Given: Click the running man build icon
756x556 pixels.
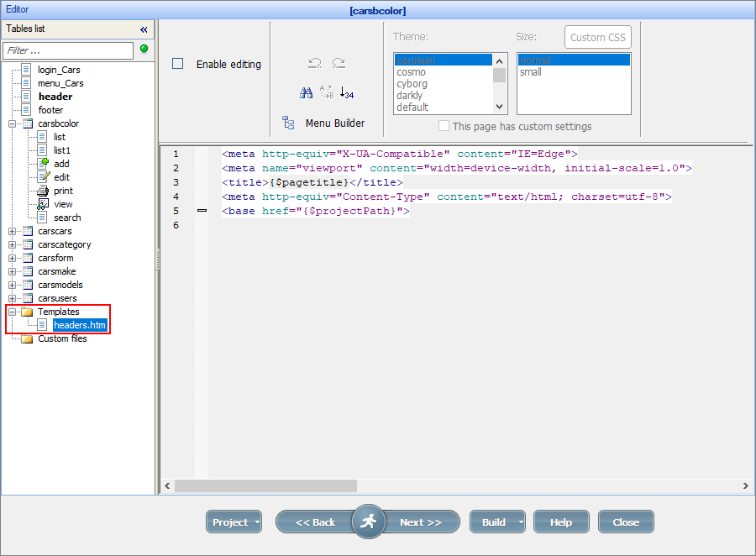Looking at the screenshot, I should coord(368,522).
